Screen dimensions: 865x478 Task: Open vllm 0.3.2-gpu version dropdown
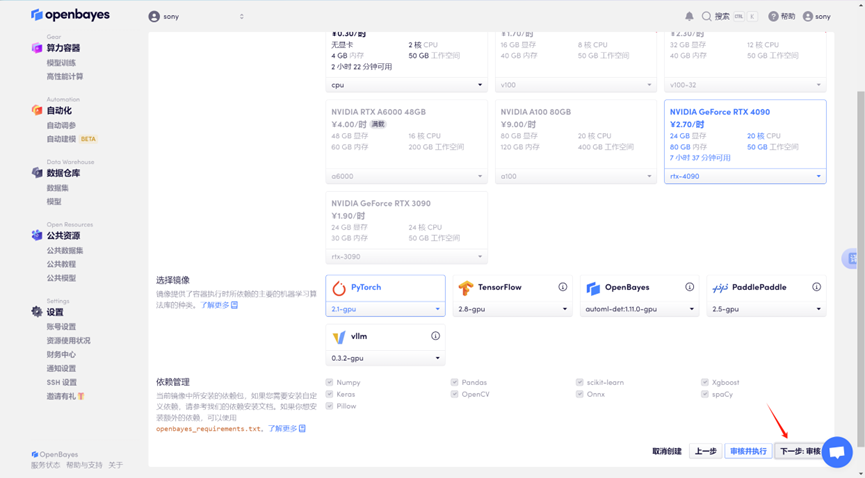click(x=386, y=358)
